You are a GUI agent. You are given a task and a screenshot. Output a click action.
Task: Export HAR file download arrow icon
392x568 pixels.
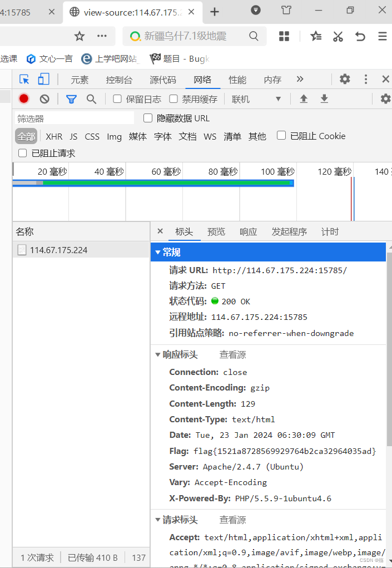tap(324, 98)
